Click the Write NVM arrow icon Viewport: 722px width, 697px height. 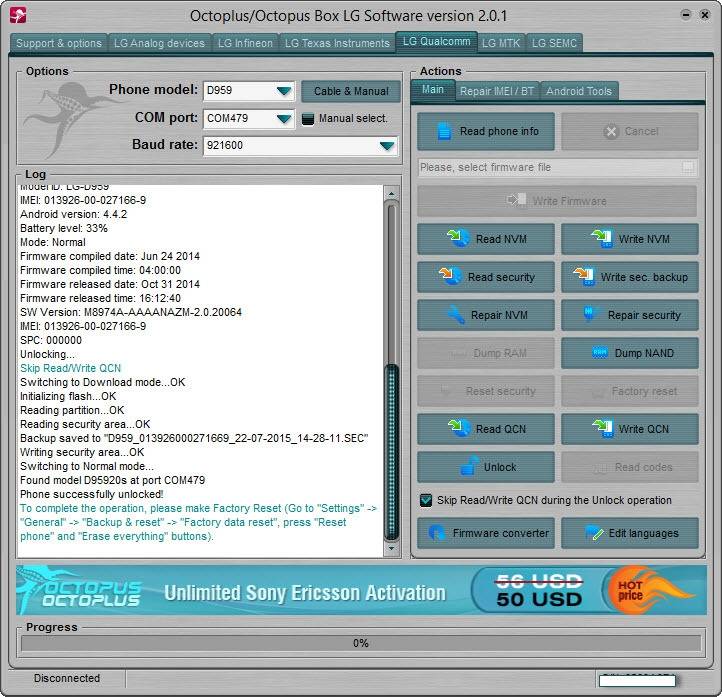click(602, 238)
